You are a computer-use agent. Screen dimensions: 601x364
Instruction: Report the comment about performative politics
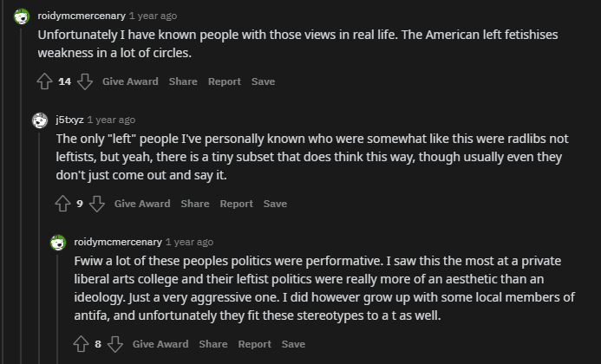(254, 344)
